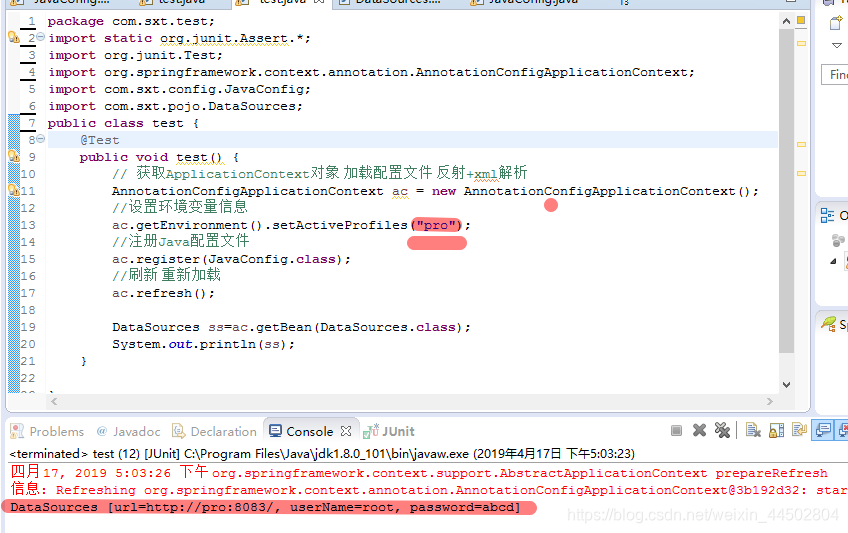Click DataSources output line in console

pyautogui.click(x=265, y=507)
